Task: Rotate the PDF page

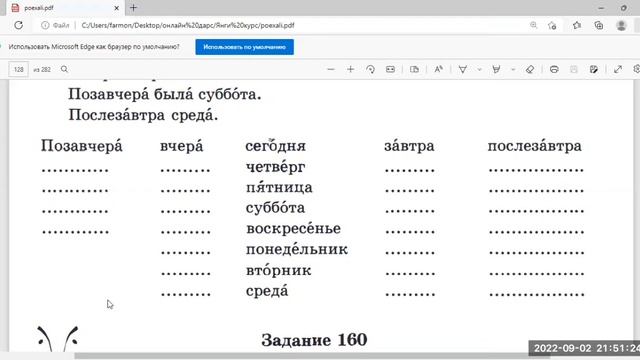Action: 370,69
